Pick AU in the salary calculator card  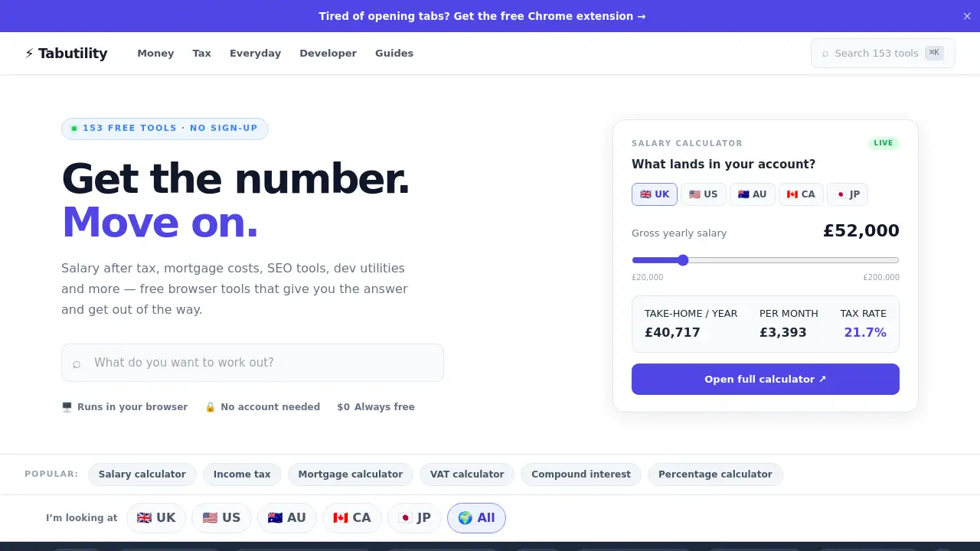[753, 194]
